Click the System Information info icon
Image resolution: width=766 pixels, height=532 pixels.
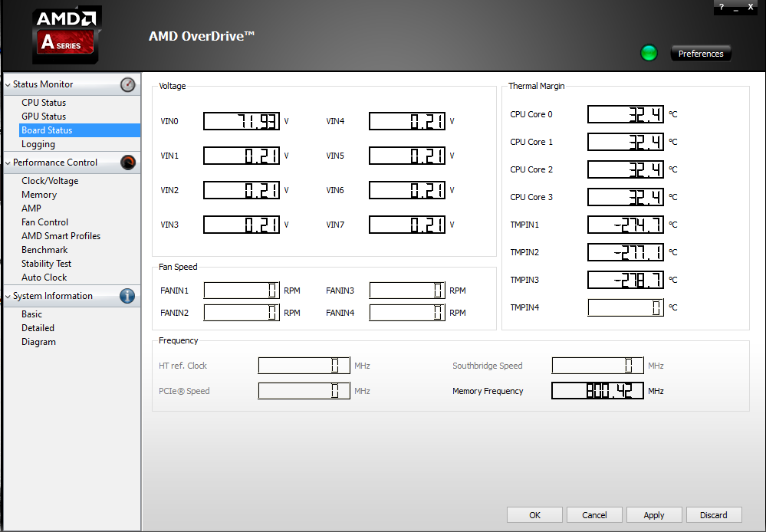(x=127, y=296)
